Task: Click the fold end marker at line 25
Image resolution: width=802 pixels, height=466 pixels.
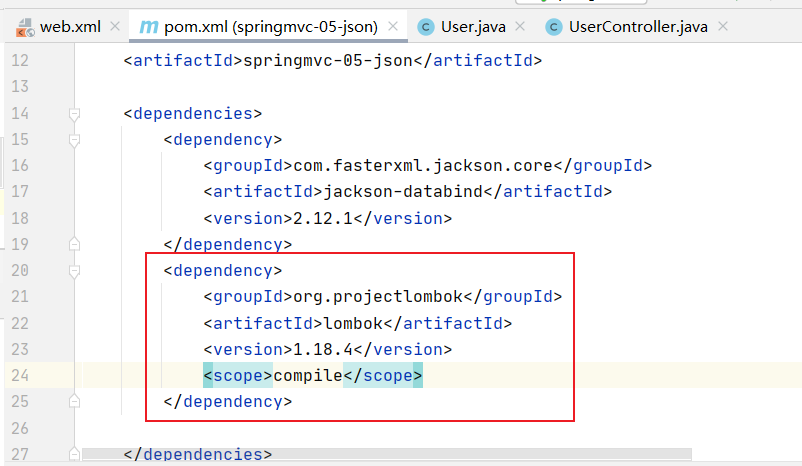Action: point(74,401)
